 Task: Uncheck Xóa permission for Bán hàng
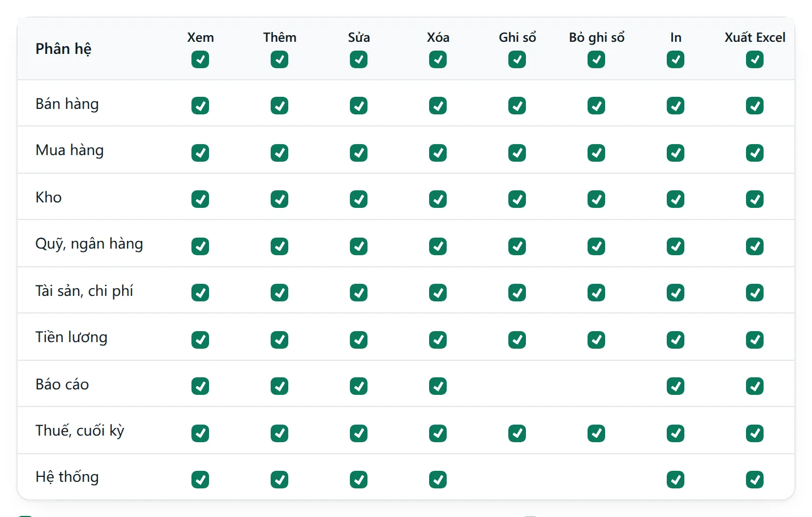(438, 106)
